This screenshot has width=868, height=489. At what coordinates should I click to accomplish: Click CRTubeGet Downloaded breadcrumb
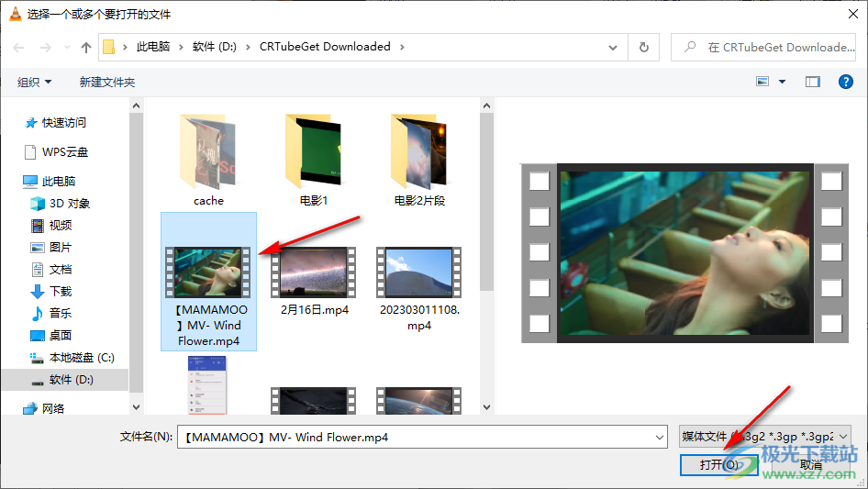pyautogui.click(x=325, y=47)
